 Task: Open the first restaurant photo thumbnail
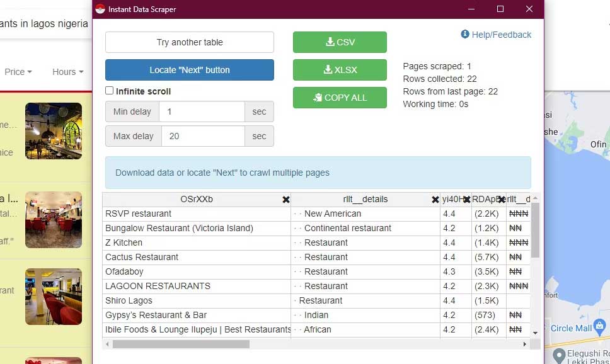54,131
